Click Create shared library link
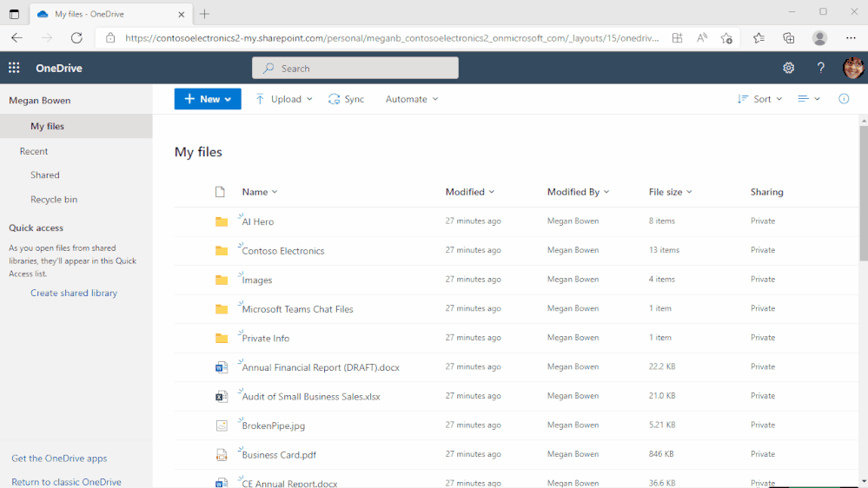The image size is (868, 488). pos(74,293)
